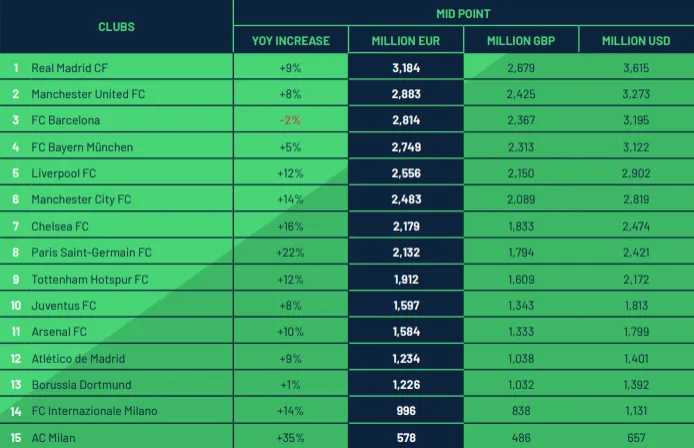Select the FC Internazionale Milano club name
Image resolution: width=694 pixels, height=448 pixels.
click(94, 411)
